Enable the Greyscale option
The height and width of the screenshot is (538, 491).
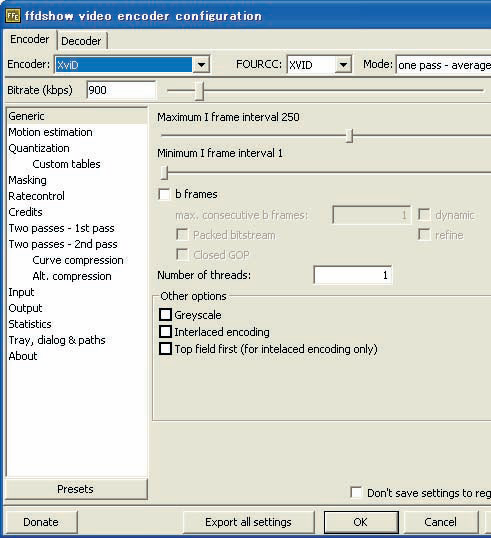coord(165,315)
